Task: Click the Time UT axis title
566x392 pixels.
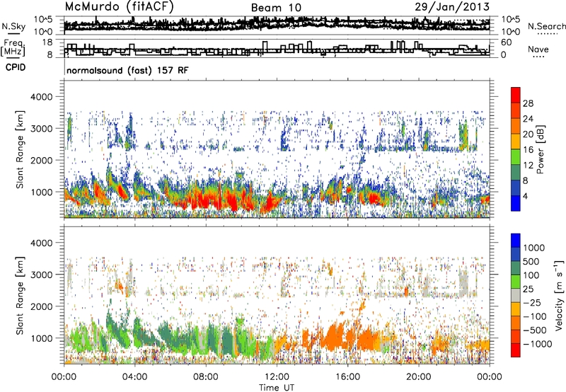Action: pos(277,388)
